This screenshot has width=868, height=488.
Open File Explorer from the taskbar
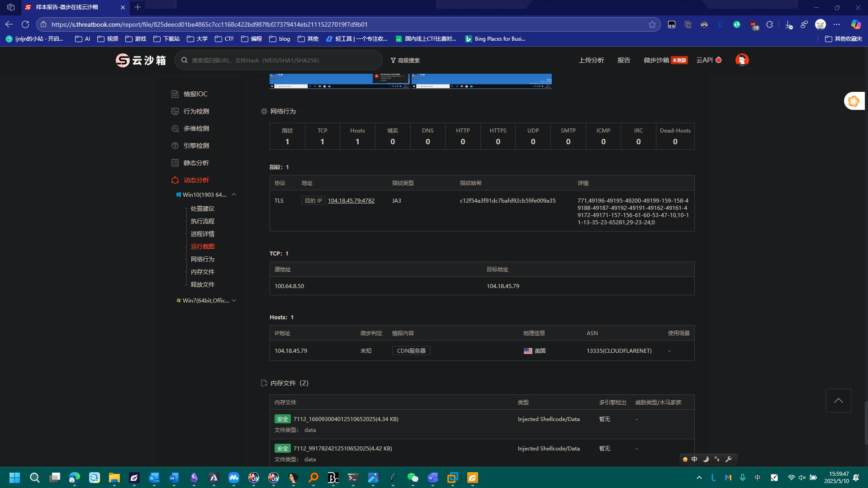point(114,478)
